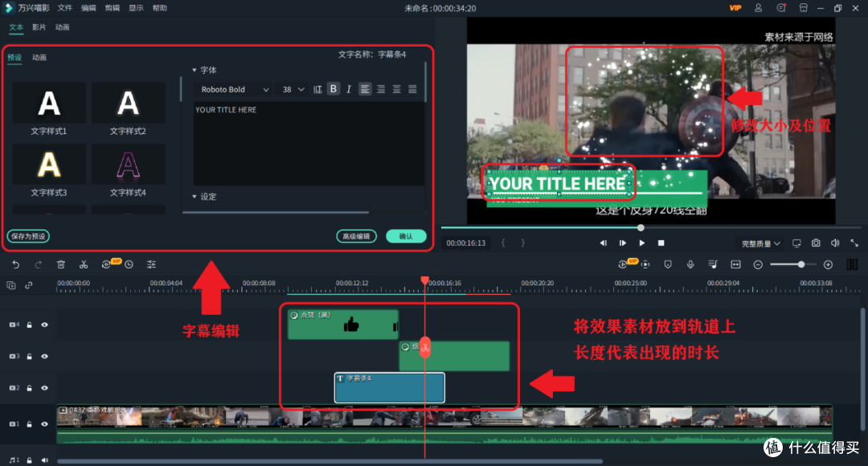Select the scissors split tool
Screen dimensions: 868x466
(84, 264)
